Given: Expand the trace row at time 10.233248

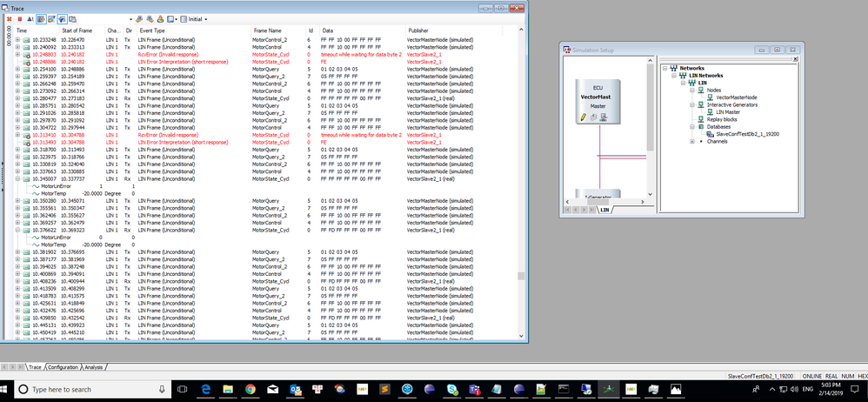Looking at the screenshot, I should pos(17,40).
